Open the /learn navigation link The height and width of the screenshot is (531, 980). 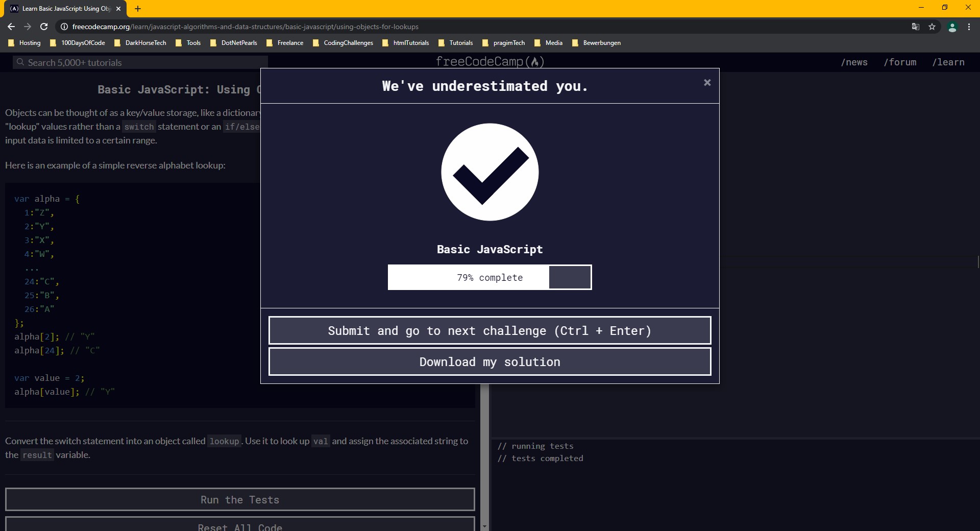tap(948, 62)
